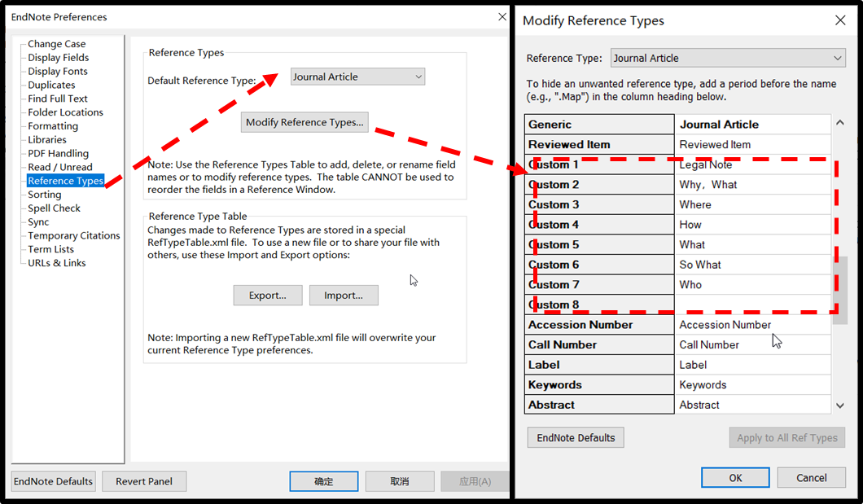Open Sync preferences
Screen dimensions: 863x504
(x=38, y=221)
